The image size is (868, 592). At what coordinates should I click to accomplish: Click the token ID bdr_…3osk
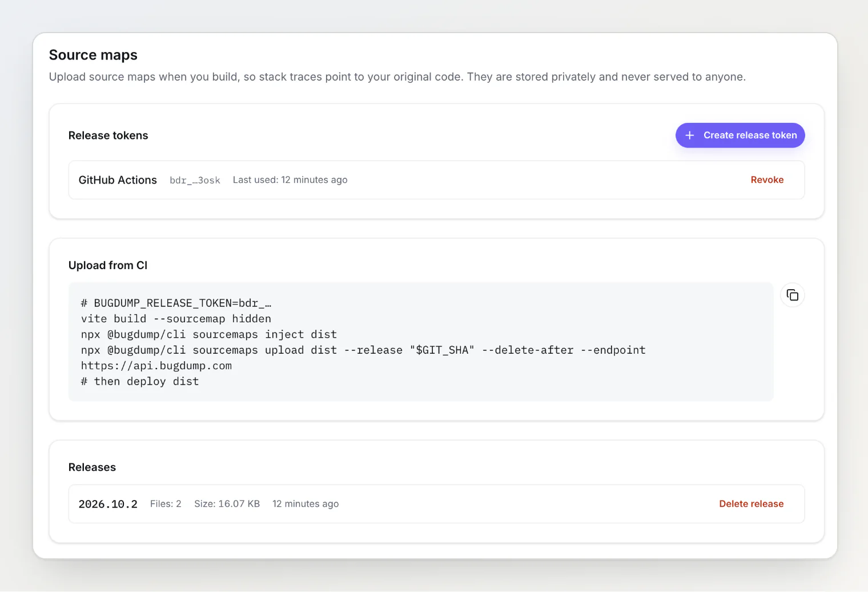[x=195, y=181]
